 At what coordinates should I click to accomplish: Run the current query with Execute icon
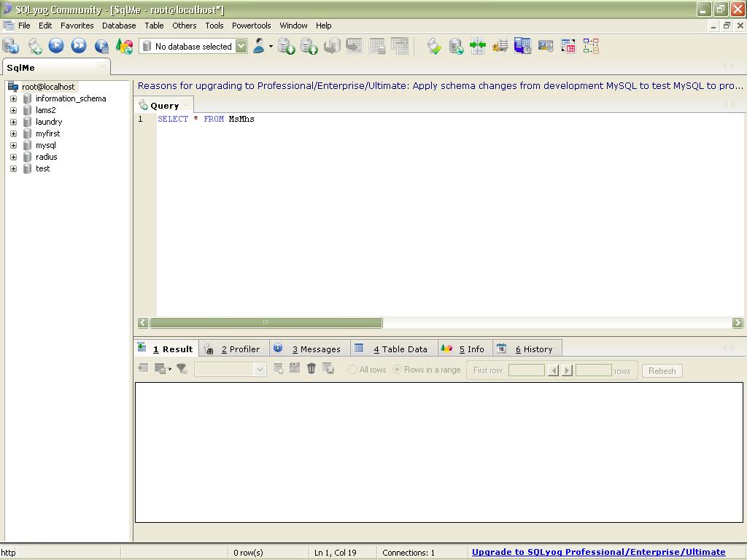click(x=56, y=46)
